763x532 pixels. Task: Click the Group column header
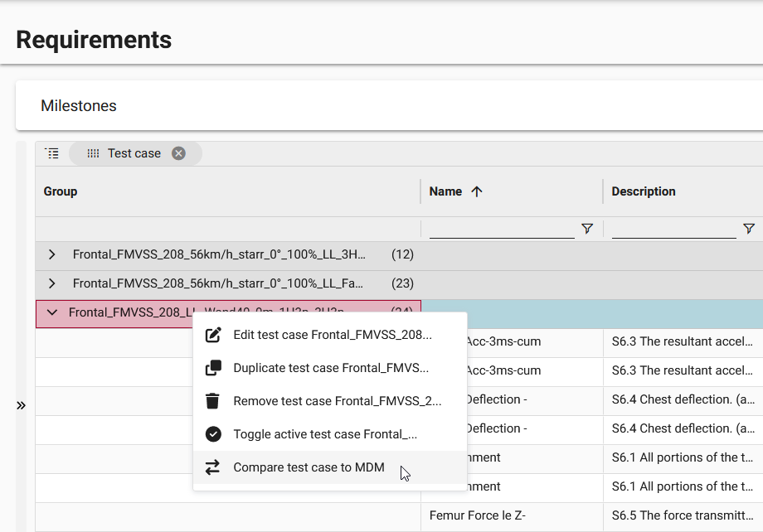pyautogui.click(x=61, y=191)
